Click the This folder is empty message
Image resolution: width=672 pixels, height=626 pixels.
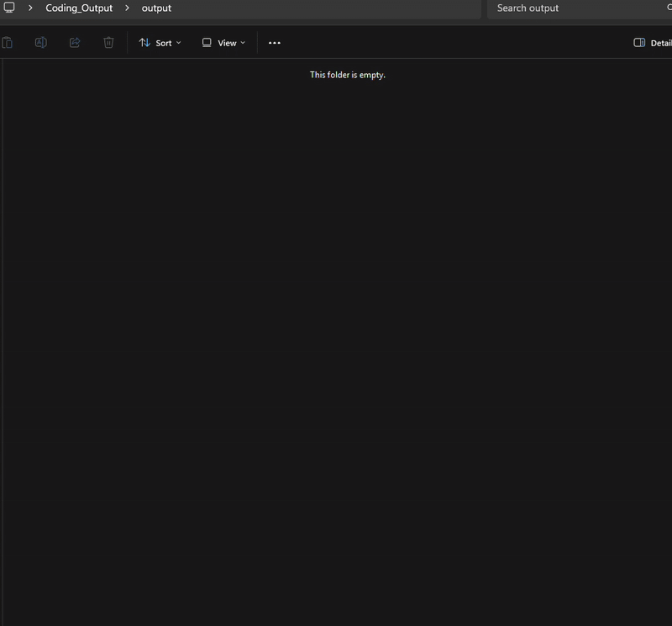pyautogui.click(x=347, y=75)
